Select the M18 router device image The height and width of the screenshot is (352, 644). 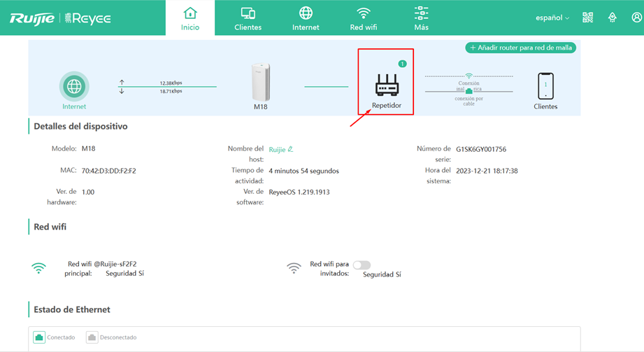tap(261, 82)
